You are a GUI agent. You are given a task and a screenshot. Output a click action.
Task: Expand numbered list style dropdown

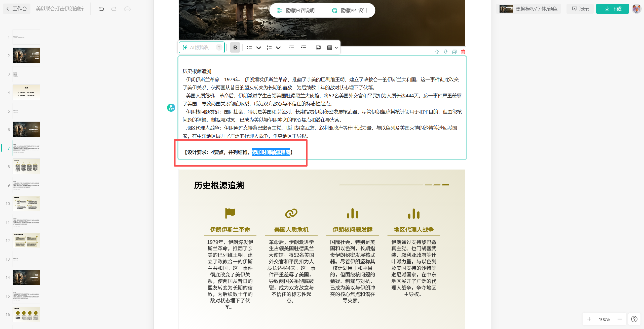click(278, 48)
